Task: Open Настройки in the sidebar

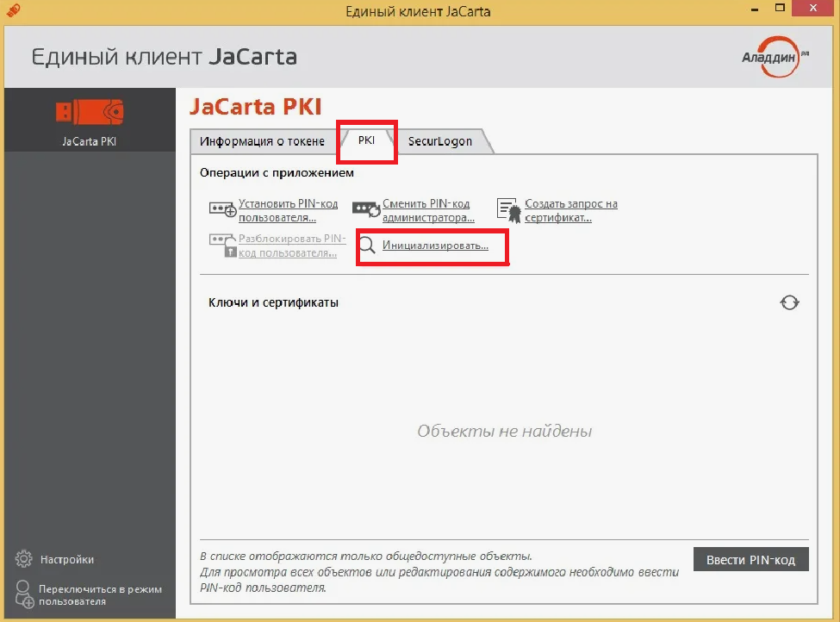Action: coord(67,559)
